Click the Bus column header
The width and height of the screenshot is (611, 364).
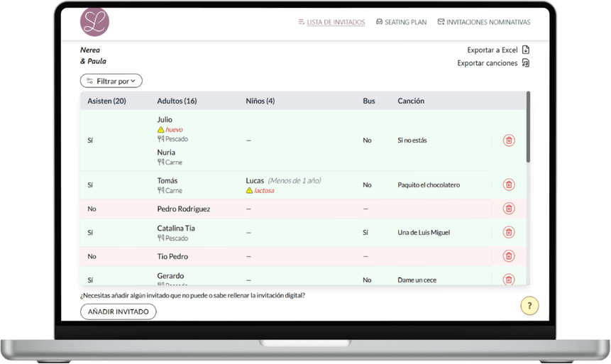[x=369, y=101]
